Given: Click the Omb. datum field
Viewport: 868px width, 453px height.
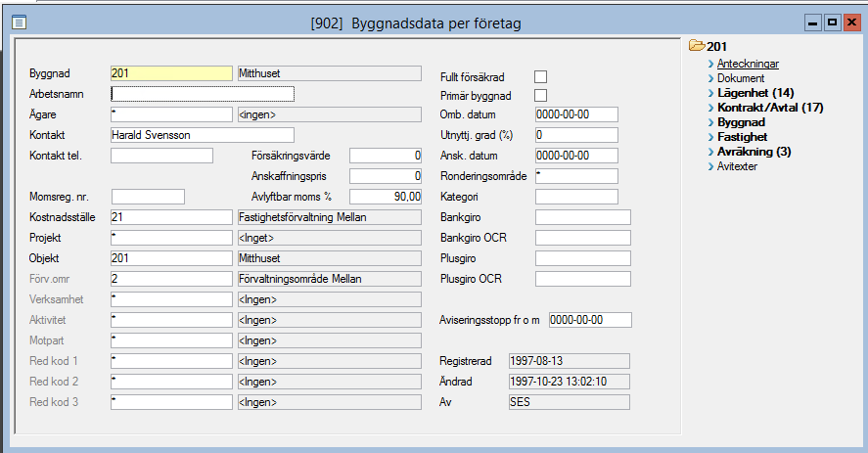Looking at the screenshot, I should (x=576, y=114).
